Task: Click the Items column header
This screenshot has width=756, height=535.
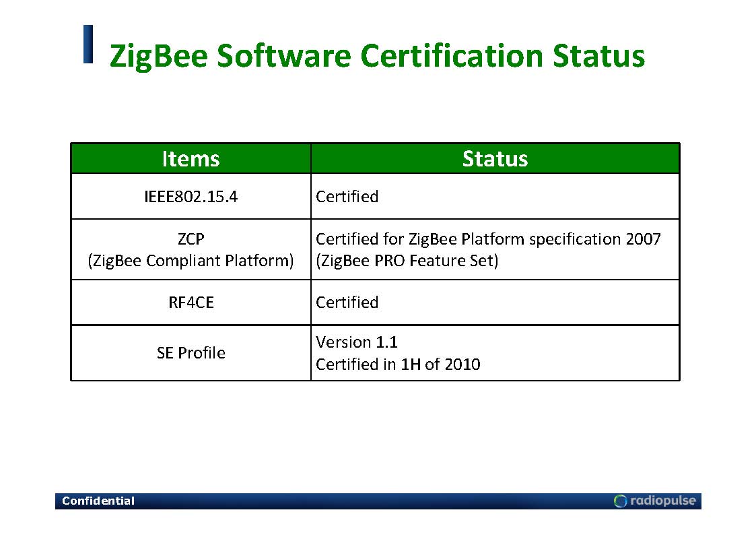Action: [x=191, y=158]
